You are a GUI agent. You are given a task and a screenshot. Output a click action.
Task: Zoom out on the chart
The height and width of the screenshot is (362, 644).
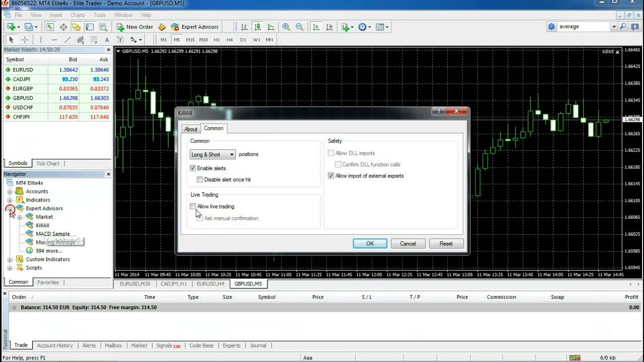click(x=299, y=27)
